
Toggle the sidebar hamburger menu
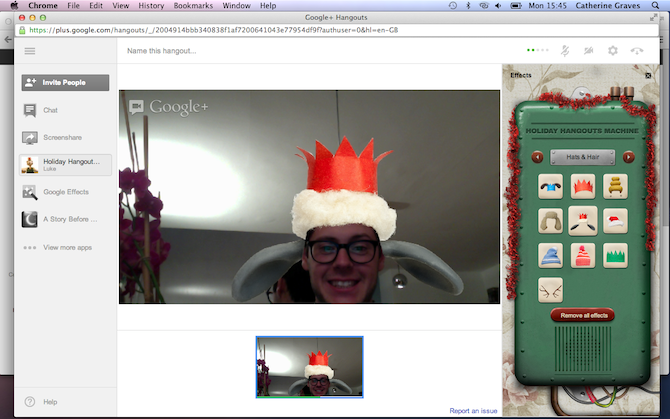[30, 51]
